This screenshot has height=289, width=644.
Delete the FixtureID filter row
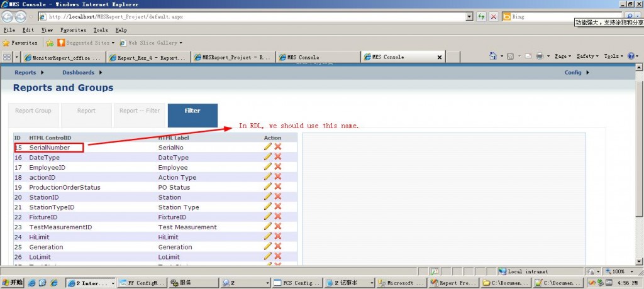(x=278, y=216)
